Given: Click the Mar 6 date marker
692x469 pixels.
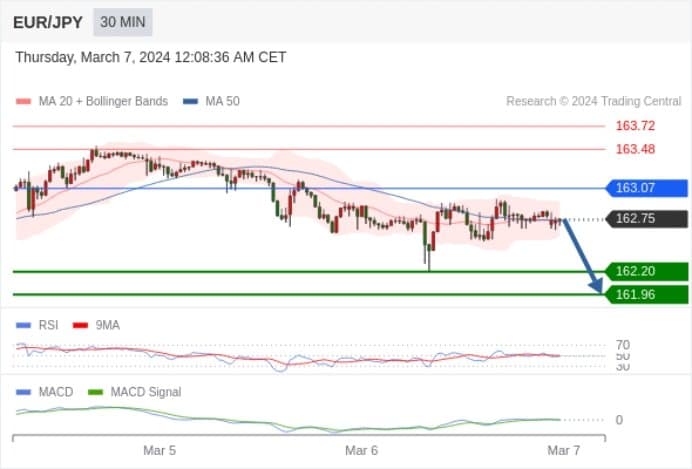Looking at the screenshot, I should click(x=361, y=450).
